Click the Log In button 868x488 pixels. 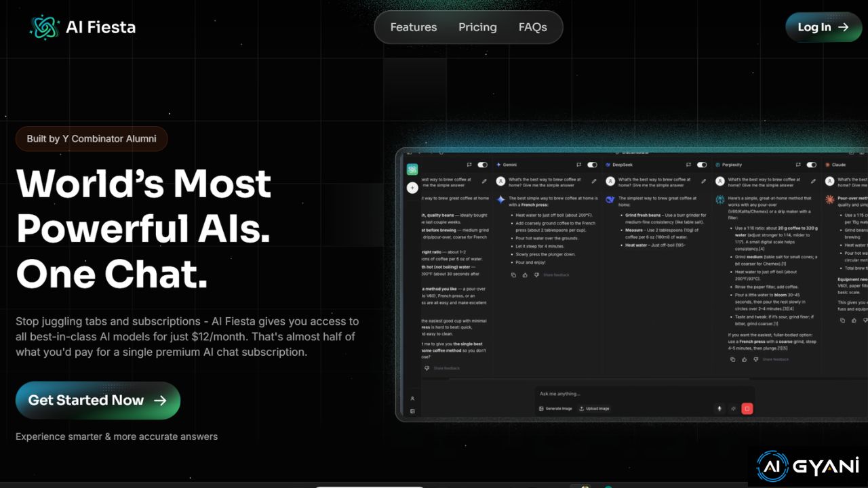(x=823, y=27)
